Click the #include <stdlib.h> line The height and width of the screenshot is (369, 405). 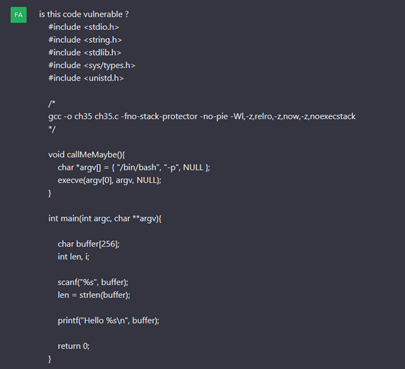pos(85,53)
